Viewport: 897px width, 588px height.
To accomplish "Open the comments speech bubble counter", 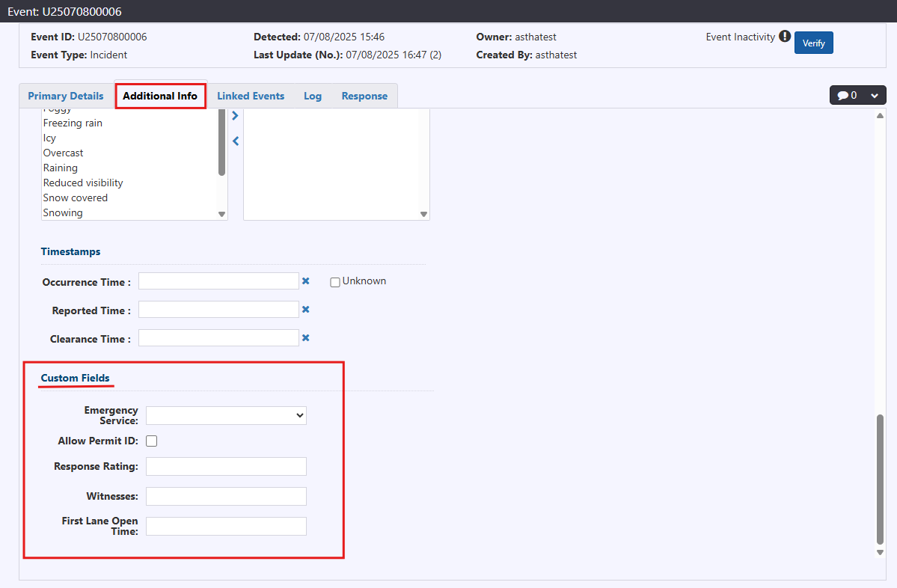I will click(847, 96).
